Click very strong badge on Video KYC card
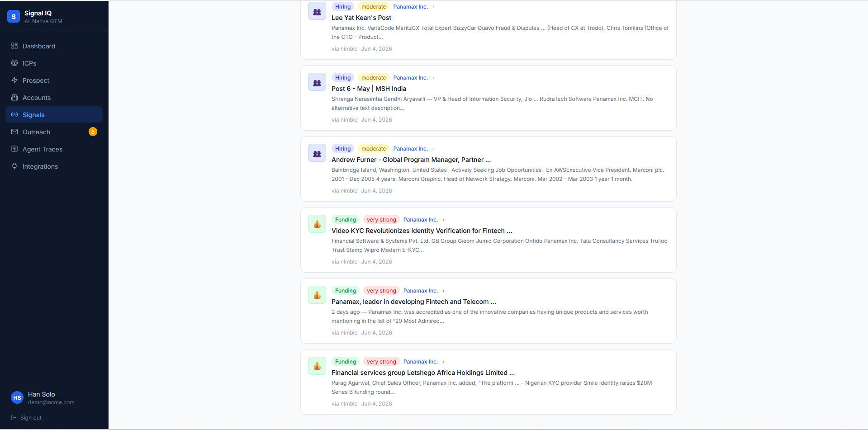Image resolution: width=868 pixels, height=430 pixels. click(x=381, y=220)
